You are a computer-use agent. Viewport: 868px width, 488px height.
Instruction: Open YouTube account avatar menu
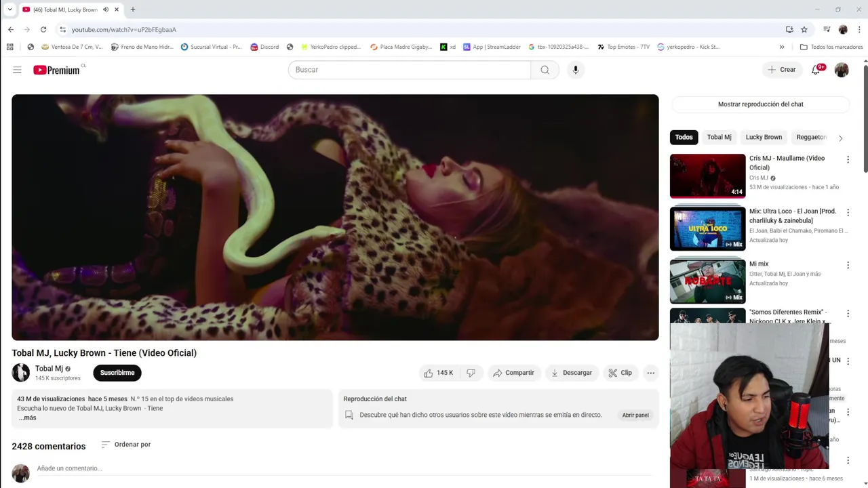[x=842, y=70]
